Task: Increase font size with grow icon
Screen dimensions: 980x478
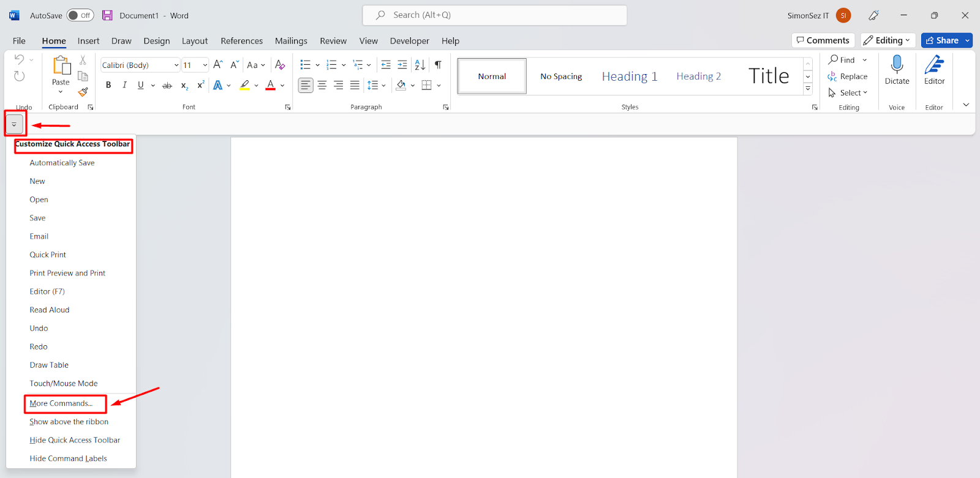Action: coord(218,65)
